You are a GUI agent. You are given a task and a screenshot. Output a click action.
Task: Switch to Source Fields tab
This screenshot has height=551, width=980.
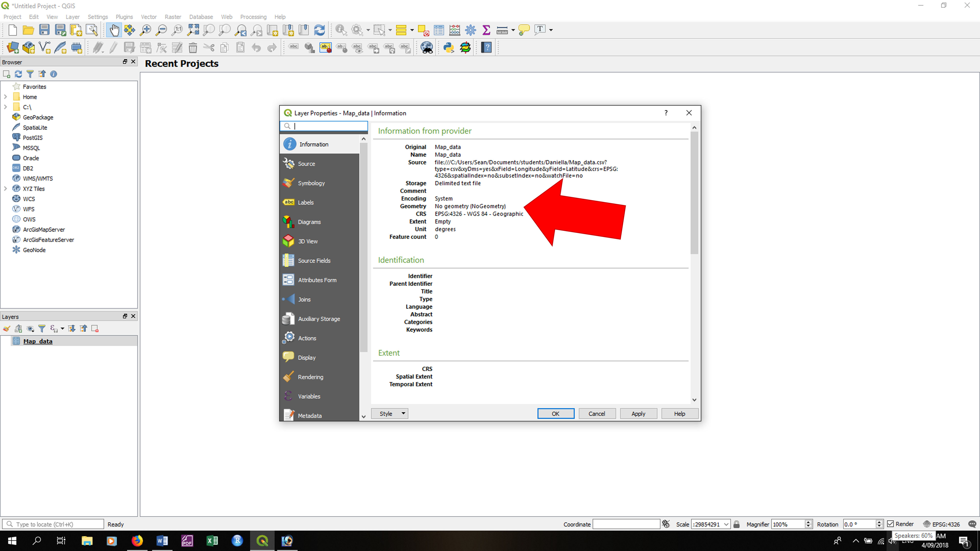pos(319,261)
